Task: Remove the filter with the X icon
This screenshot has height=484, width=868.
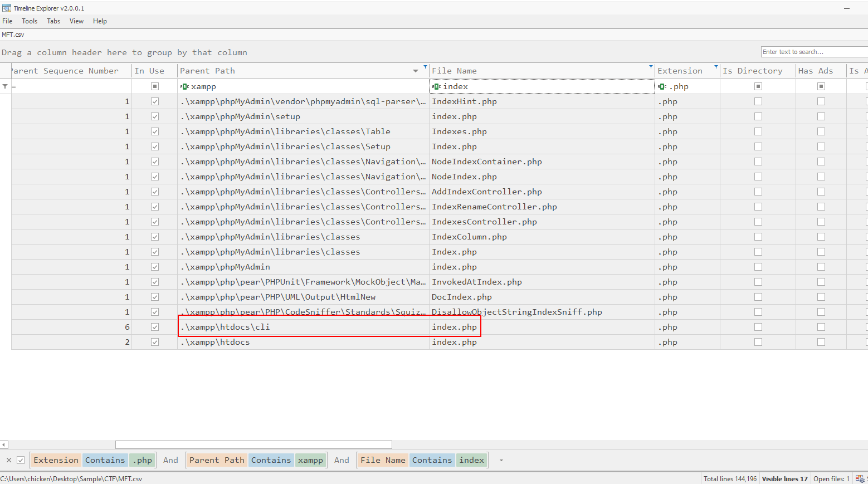Action: click(x=9, y=460)
